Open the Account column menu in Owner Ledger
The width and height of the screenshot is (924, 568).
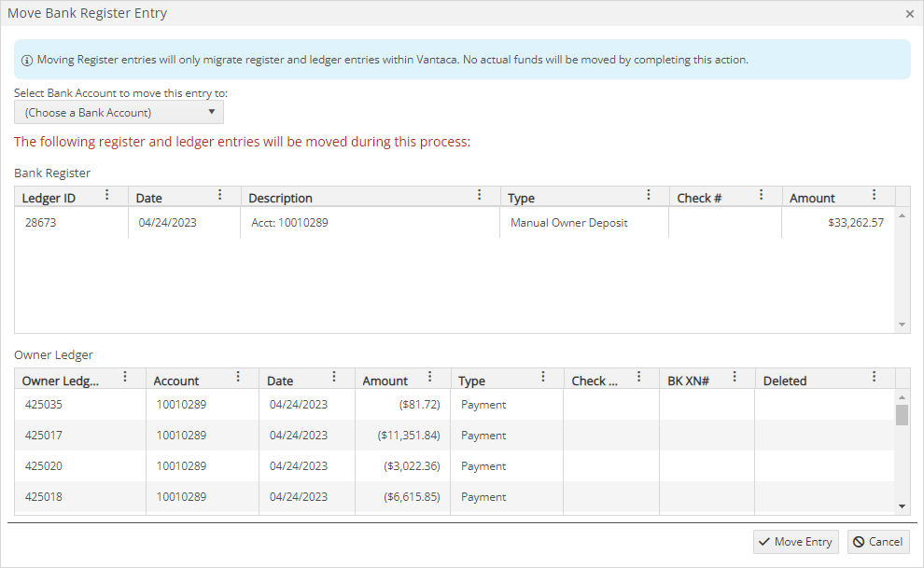239,377
